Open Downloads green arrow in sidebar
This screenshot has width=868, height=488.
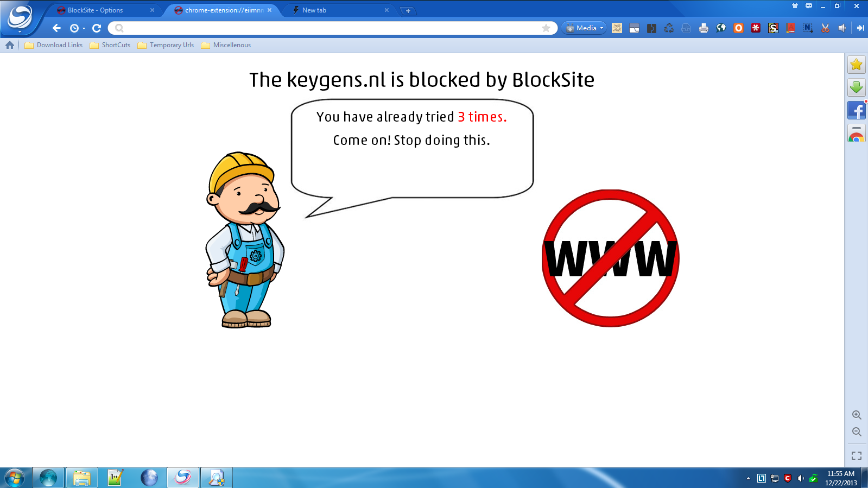click(x=856, y=87)
